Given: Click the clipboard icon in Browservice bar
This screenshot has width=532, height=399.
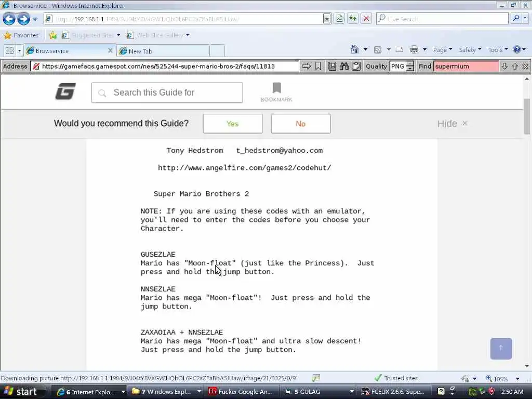Looking at the screenshot, I should [356, 66].
